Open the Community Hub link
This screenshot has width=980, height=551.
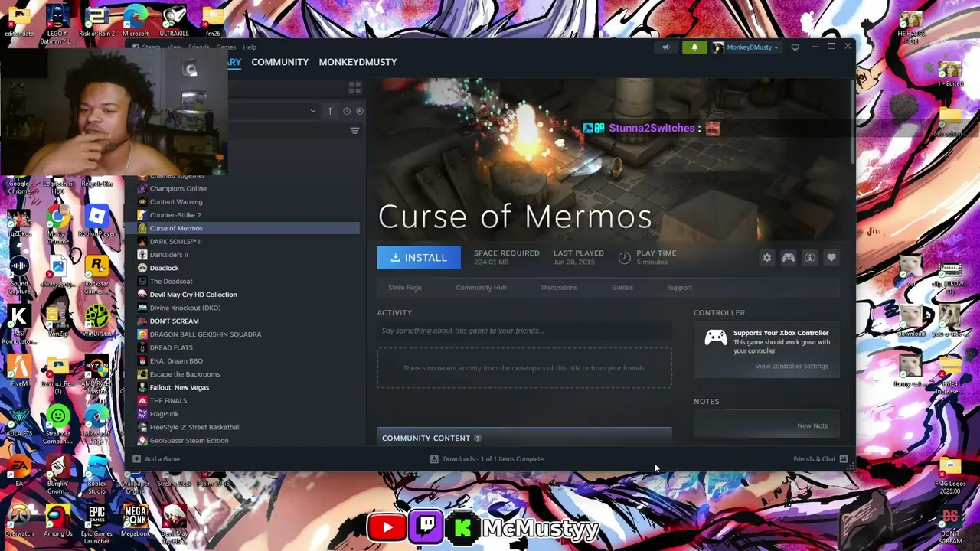click(x=481, y=288)
